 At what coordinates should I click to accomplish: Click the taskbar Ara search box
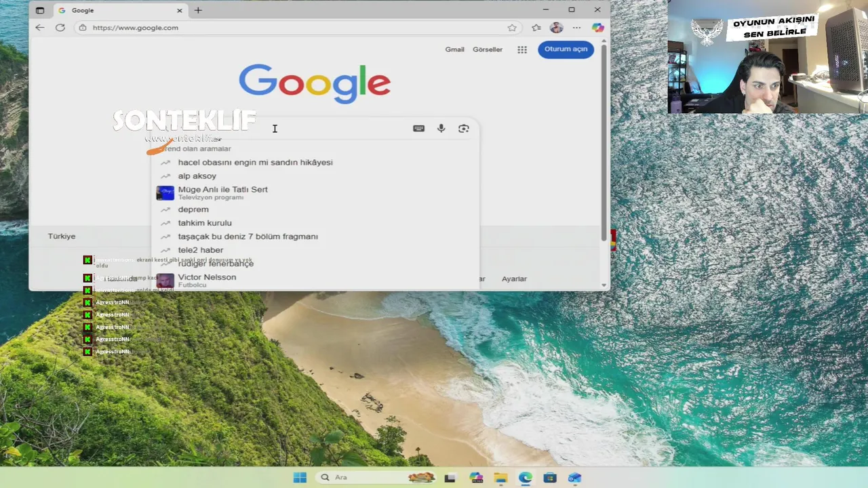376,477
